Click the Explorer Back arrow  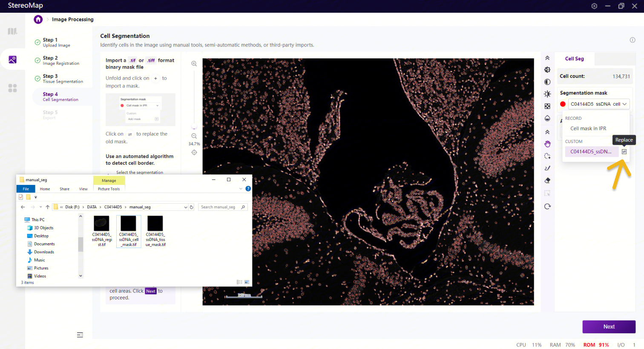pyautogui.click(x=23, y=207)
